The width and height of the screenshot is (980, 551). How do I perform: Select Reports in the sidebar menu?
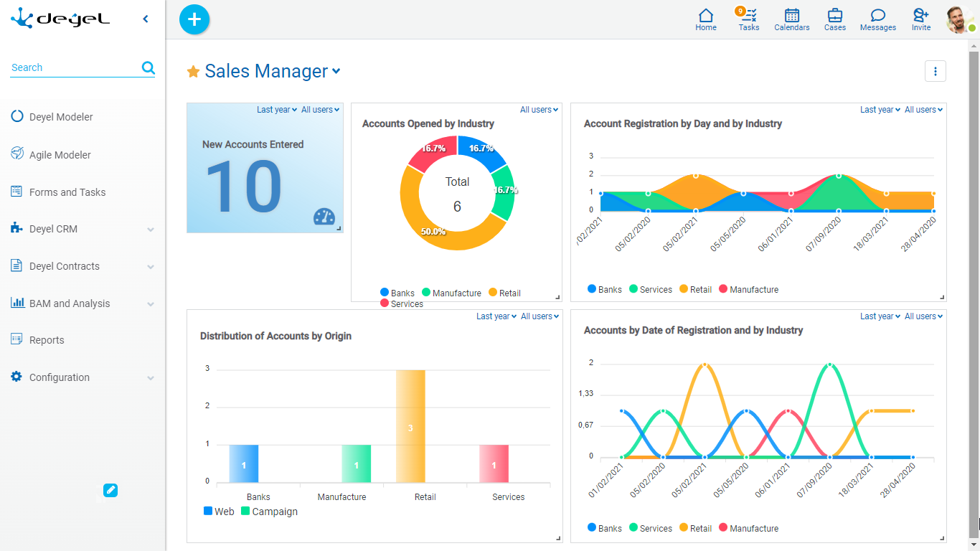[47, 340]
